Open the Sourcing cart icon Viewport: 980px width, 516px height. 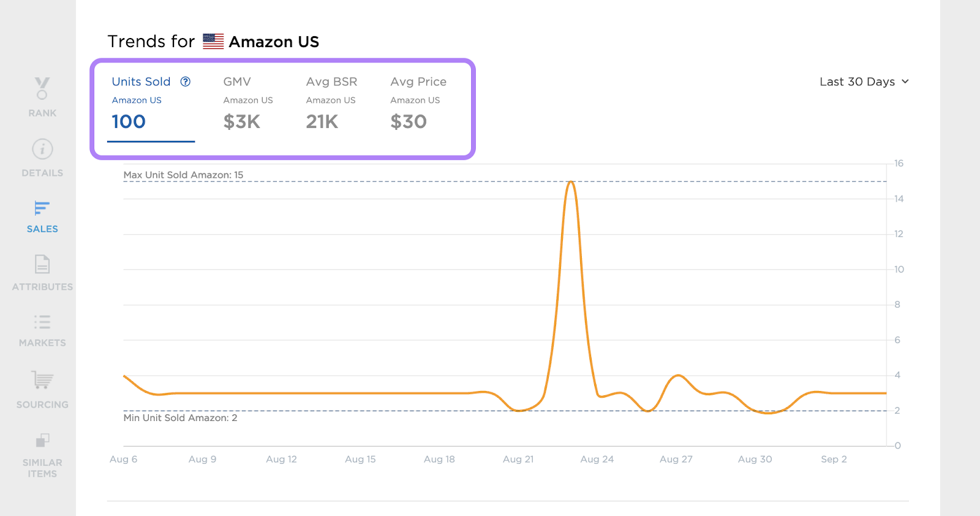click(42, 380)
